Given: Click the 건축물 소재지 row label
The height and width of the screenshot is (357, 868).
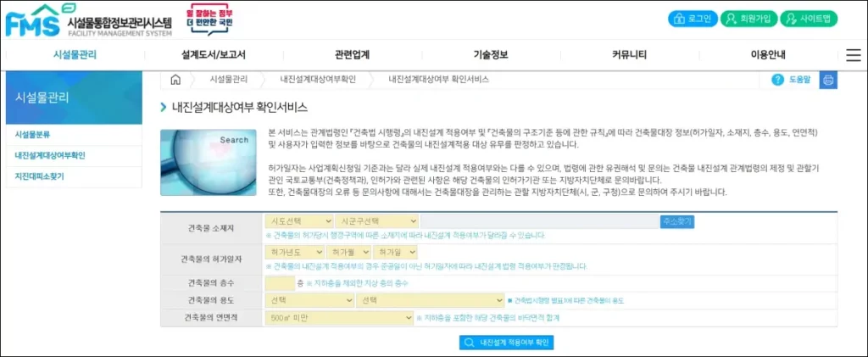Looking at the screenshot, I should click(x=211, y=227).
